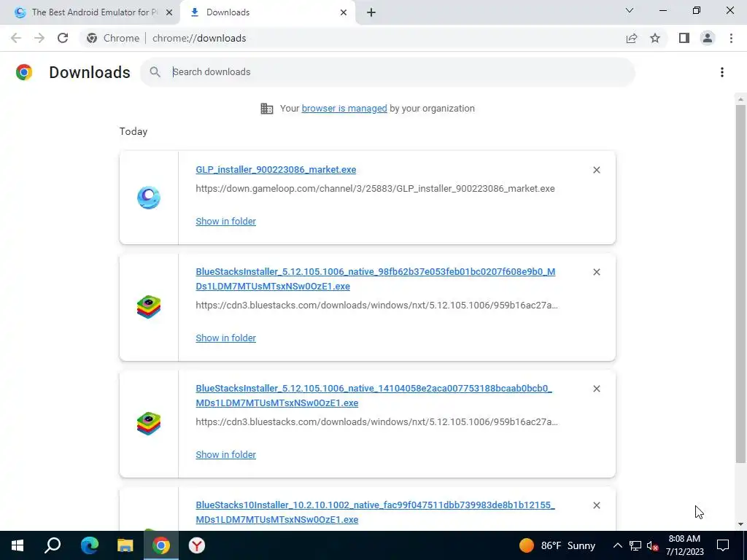Open BlueStacksInstaller 98fb62b37e file link

pyautogui.click(x=376, y=279)
